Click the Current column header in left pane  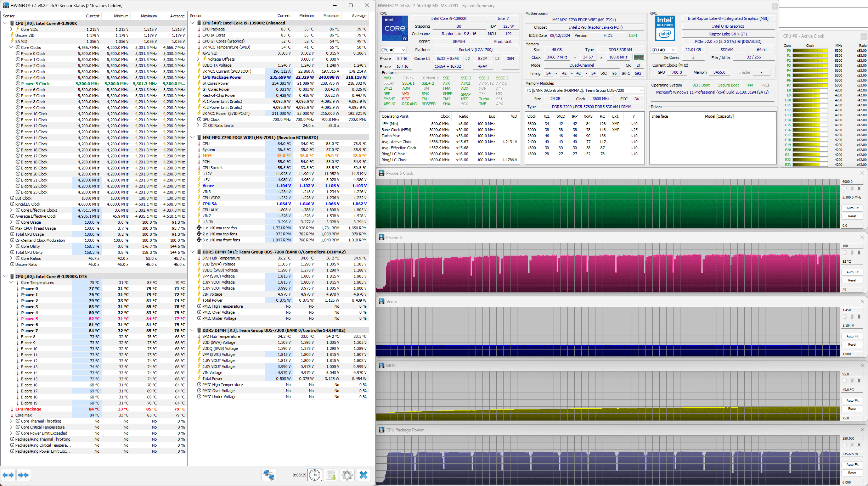click(x=87, y=16)
